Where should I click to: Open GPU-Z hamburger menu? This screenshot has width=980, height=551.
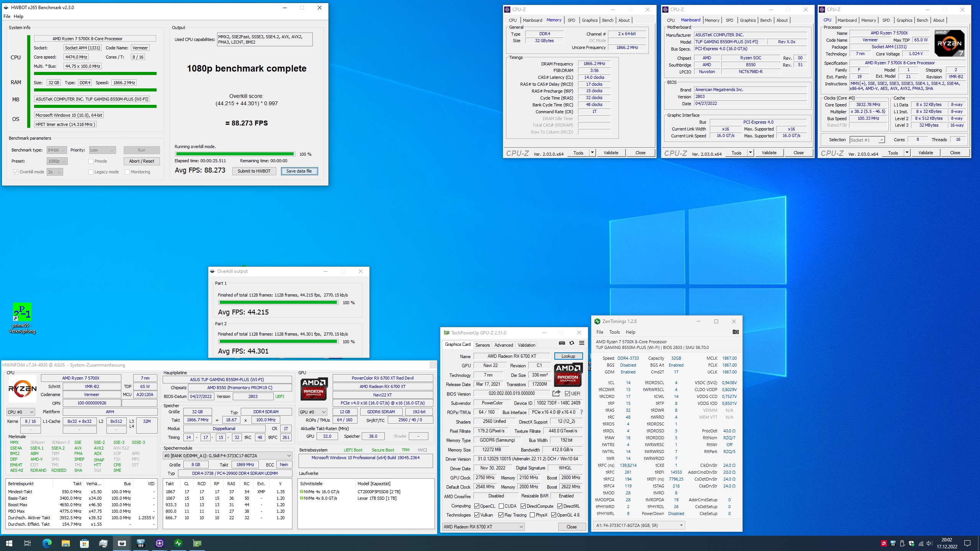[581, 343]
